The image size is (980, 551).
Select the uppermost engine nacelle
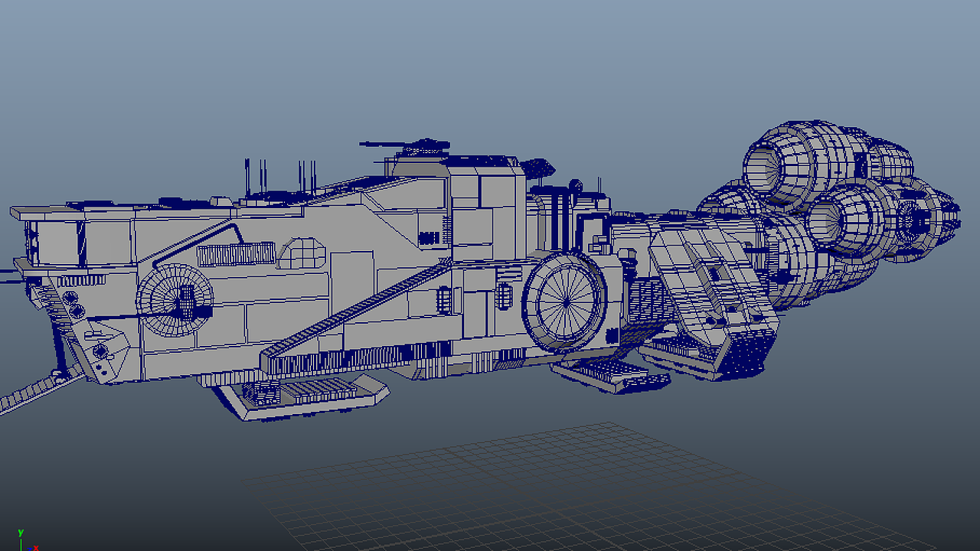804,161
